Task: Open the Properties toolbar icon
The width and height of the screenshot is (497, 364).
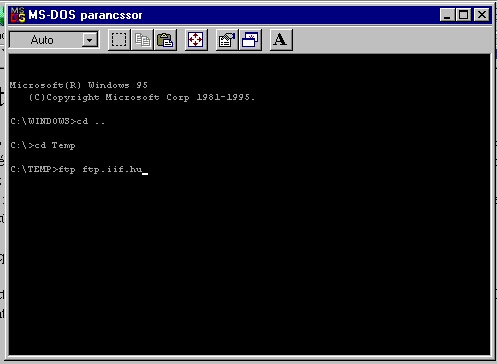Action: tap(227, 40)
